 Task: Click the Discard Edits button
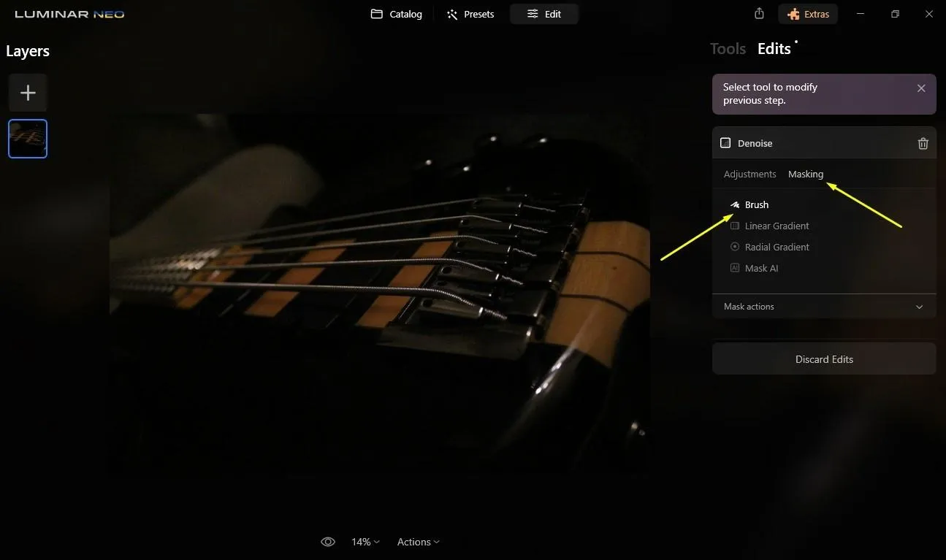click(x=824, y=359)
